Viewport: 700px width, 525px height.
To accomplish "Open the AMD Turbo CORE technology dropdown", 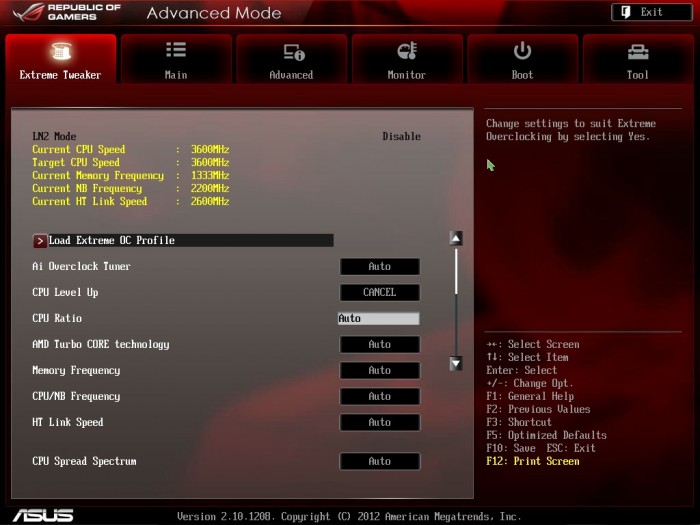I will point(379,344).
